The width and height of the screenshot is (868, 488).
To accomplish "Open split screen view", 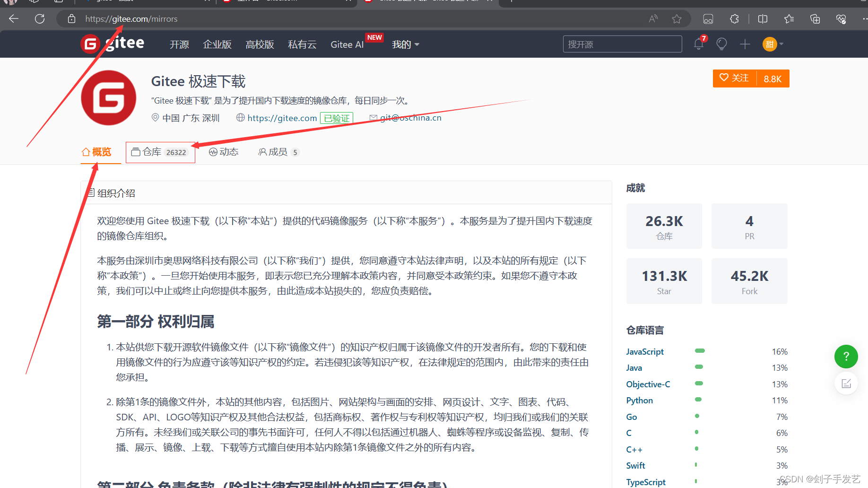I will [x=763, y=19].
